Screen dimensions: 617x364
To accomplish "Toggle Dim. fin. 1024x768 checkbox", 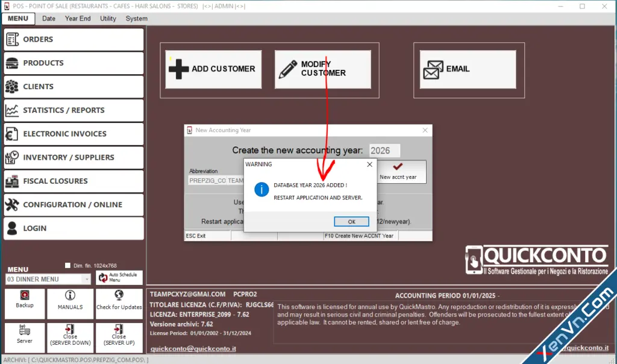I will 67,266.
